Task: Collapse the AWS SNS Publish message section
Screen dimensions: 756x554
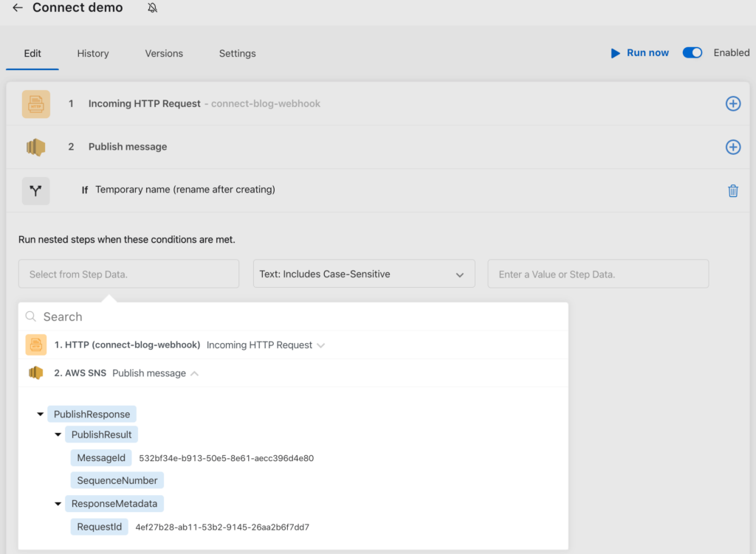Action: [x=194, y=373]
